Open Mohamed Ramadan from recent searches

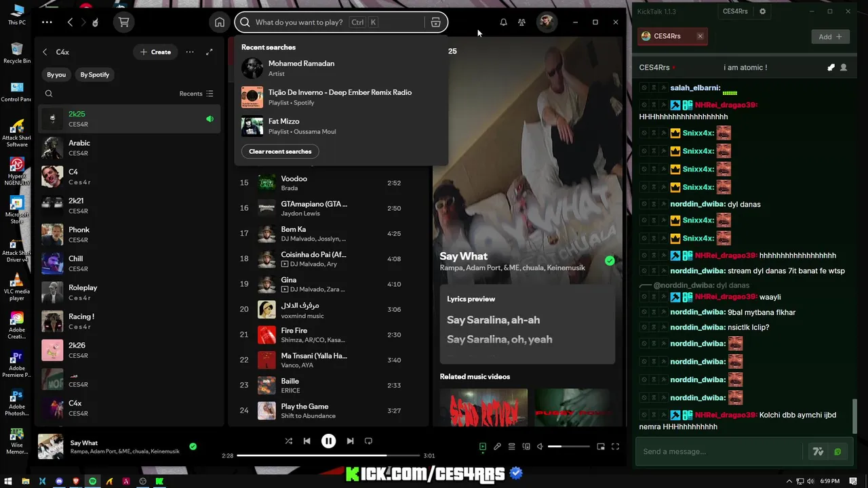341,68
